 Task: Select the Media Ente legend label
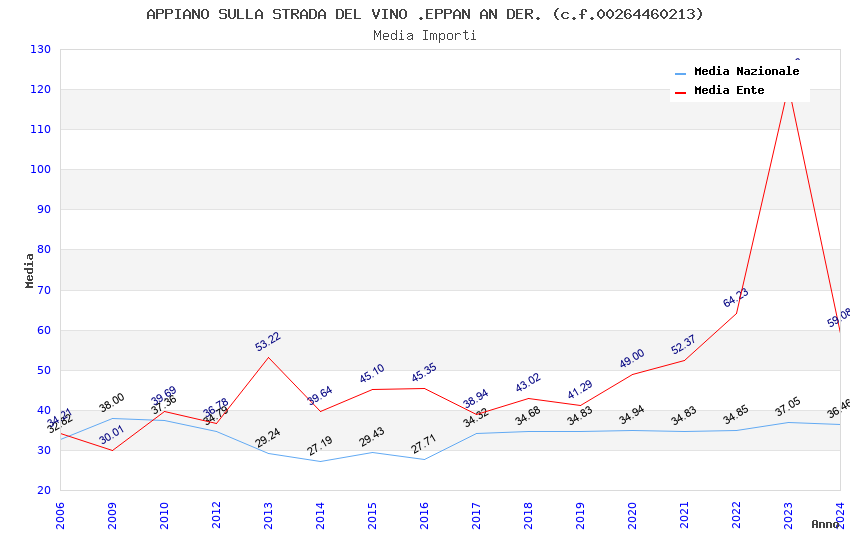pos(729,90)
